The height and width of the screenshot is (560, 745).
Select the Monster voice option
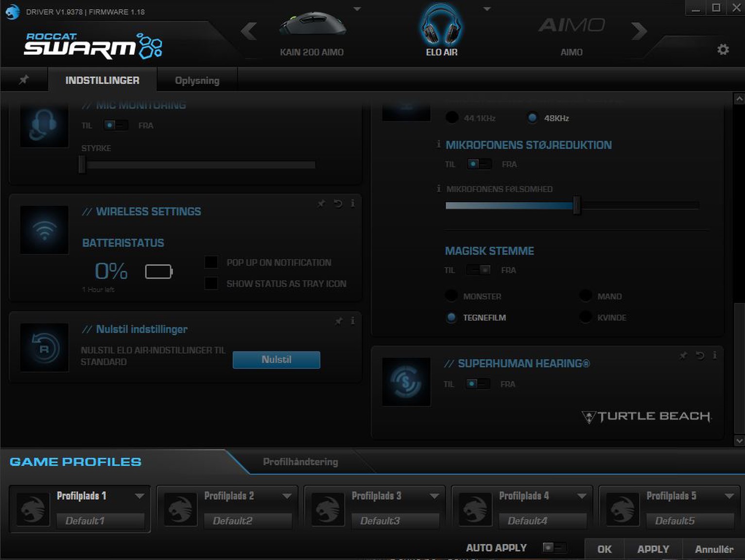[451, 296]
